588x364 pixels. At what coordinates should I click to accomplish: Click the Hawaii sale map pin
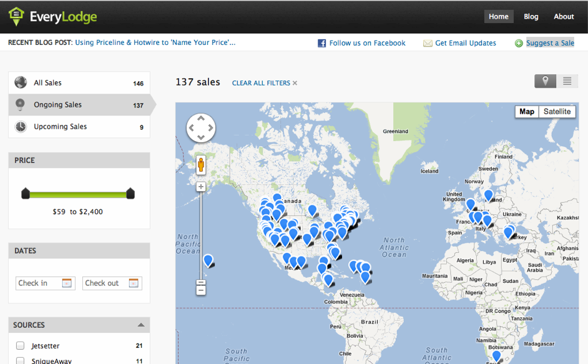(x=208, y=260)
